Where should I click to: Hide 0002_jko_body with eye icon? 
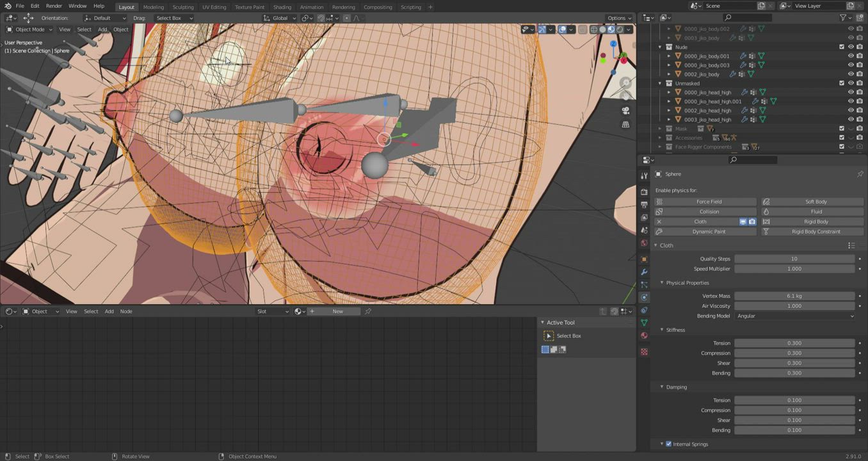coord(851,74)
